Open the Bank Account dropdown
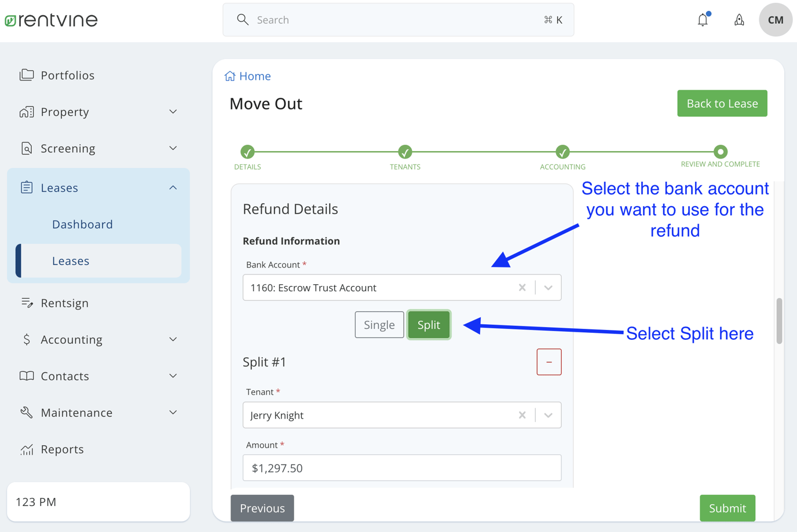The width and height of the screenshot is (797, 532). pos(547,287)
